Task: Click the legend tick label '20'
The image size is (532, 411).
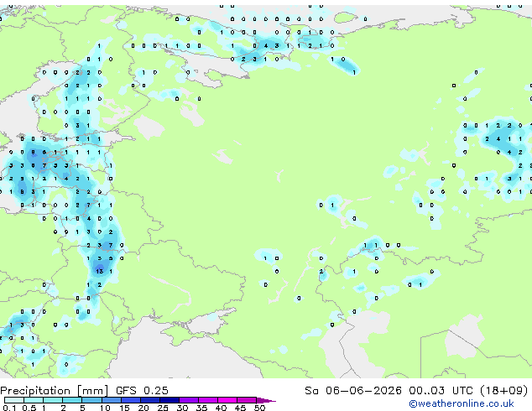Action: 143,408
